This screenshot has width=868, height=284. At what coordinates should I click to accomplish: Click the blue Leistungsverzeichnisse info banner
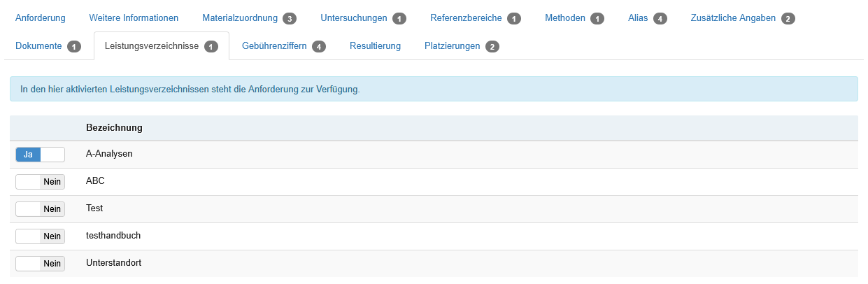pos(434,90)
